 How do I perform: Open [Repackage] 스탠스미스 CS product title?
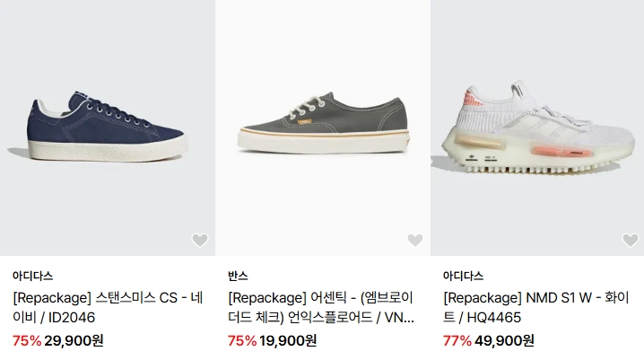(108, 307)
